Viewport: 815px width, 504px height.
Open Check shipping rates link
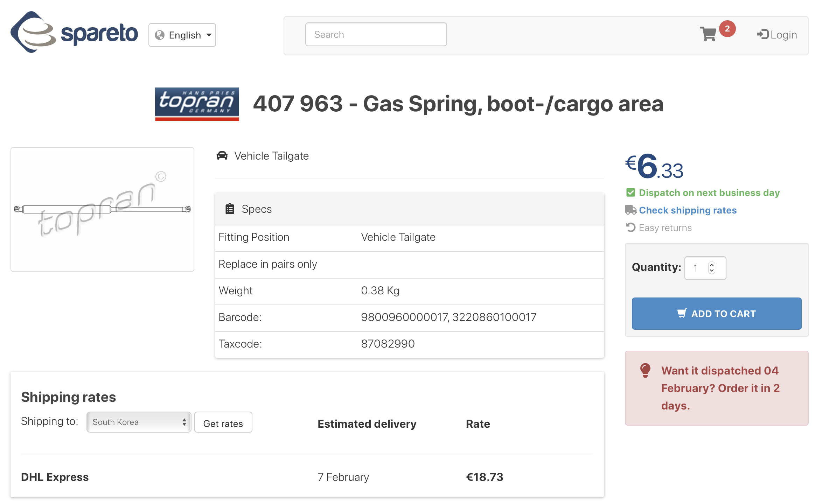click(688, 210)
